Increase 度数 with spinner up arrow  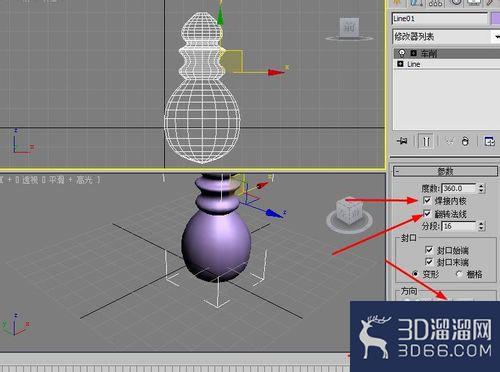click(x=481, y=186)
